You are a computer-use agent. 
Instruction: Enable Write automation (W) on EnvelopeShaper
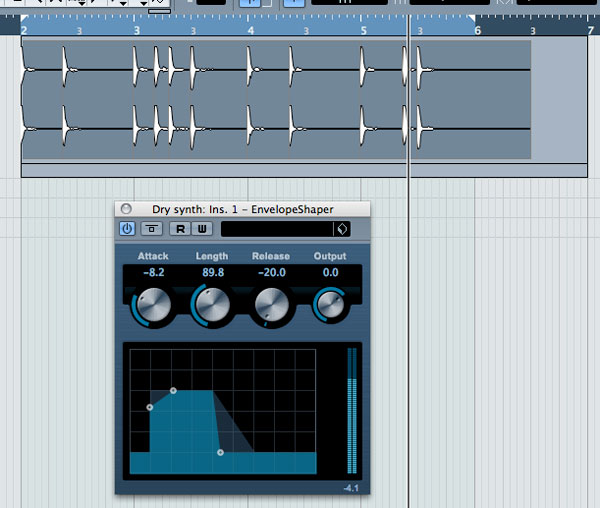point(202,229)
